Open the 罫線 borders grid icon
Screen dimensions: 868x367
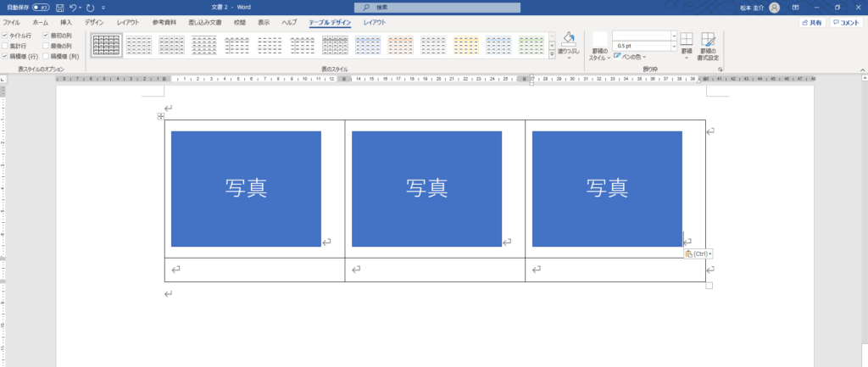coord(687,41)
